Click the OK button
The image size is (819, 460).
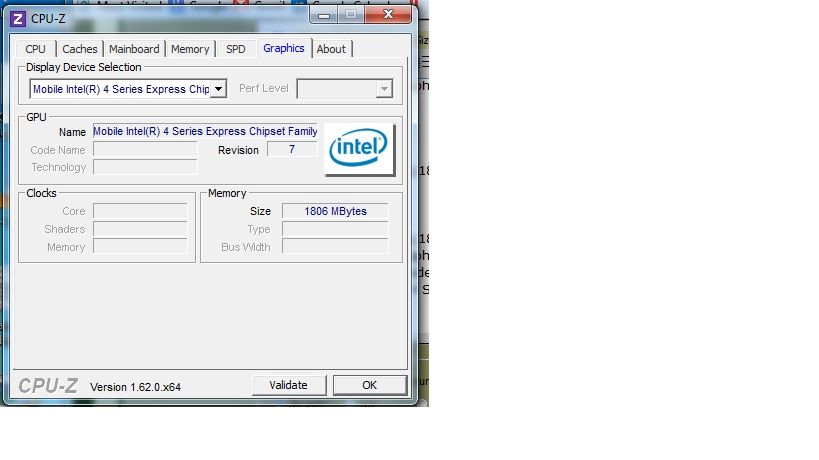click(x=369, y=385)
